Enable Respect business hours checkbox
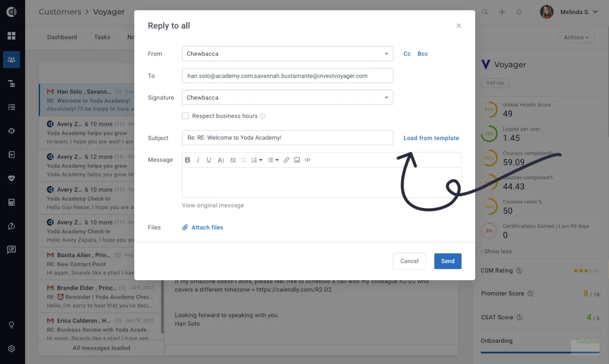Screen dimensions: 609x364 pos(186,116)
